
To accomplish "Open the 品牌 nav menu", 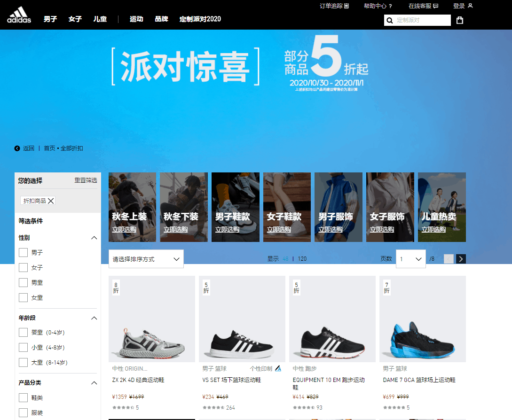I will coord(161,19).
